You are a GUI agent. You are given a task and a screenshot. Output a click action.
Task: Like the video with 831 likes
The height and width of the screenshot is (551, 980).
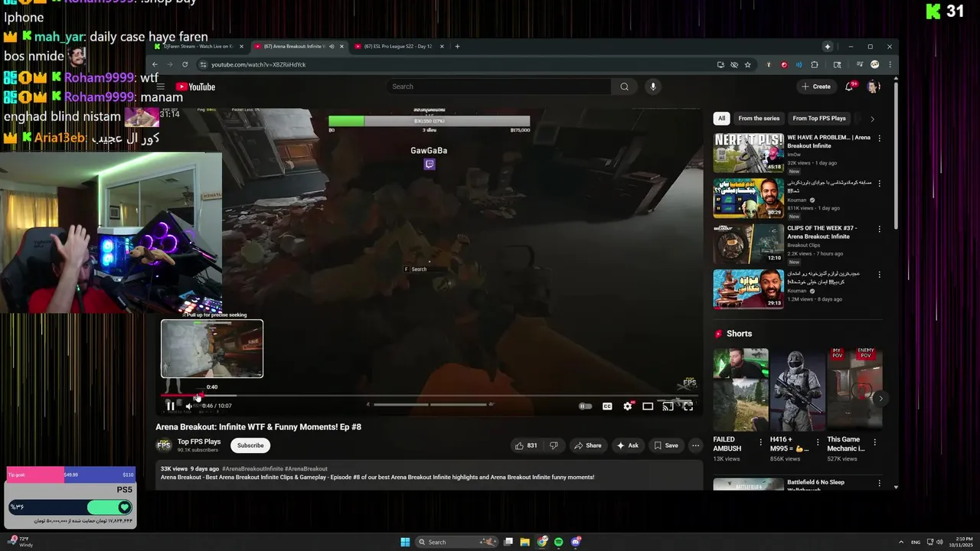point(526,445)
